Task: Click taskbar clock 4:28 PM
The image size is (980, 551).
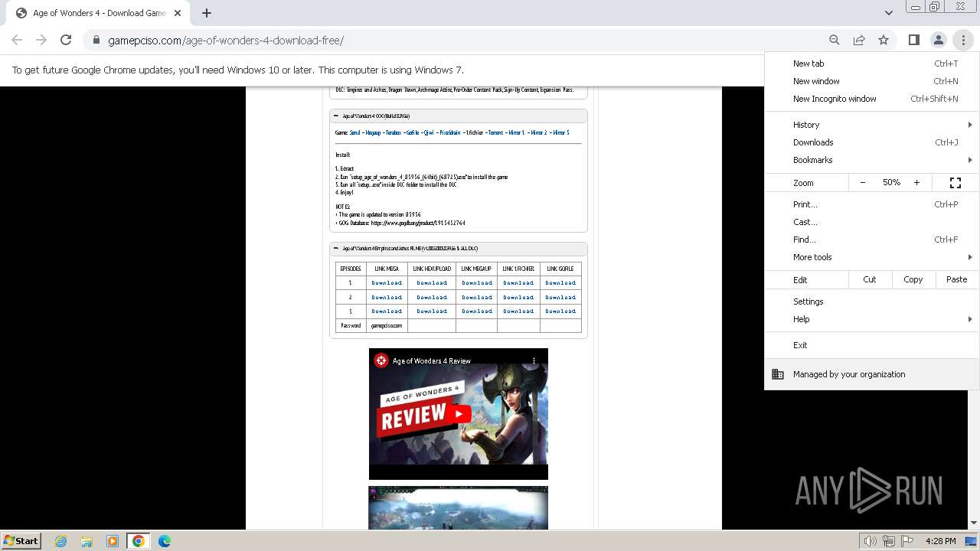Action: click(x=940, y=541)
